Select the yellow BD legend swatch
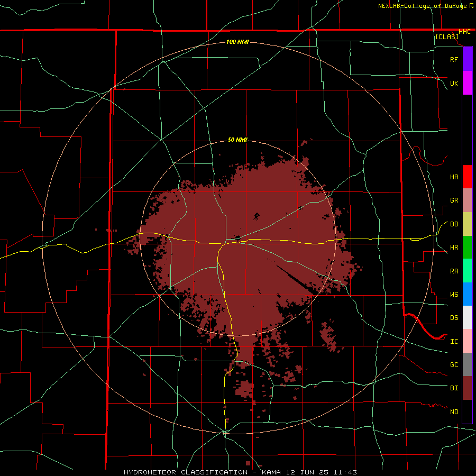Image resolution: width=476 pixels, height=476 pixels. click(x=467, y=224)
